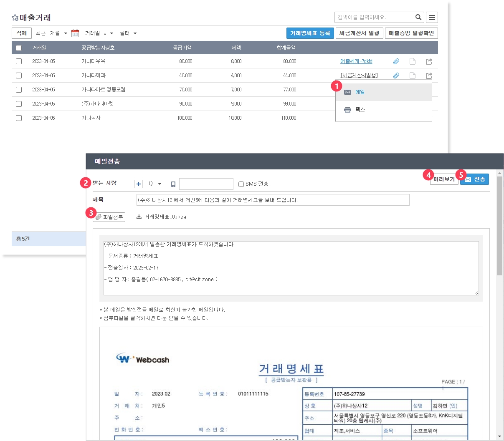Click the 거래명세표 등록 button
The height and width of the screenshot is (441, 504).
pyautogui.click(x=310, y=33)
